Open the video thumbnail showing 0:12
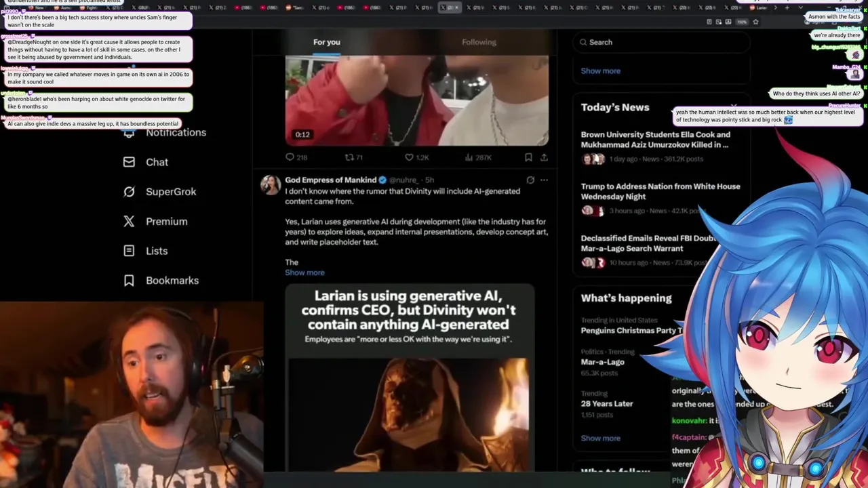The image size is (868, 488). pos(416,100)
